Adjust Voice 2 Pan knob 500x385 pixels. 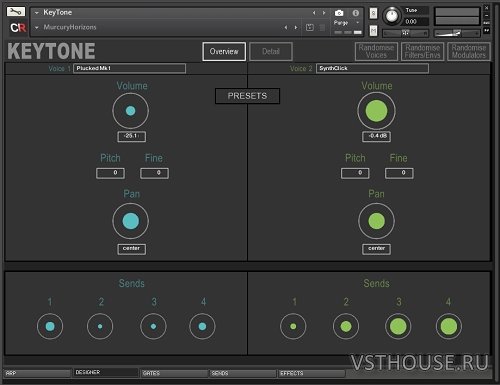[376, 221]
